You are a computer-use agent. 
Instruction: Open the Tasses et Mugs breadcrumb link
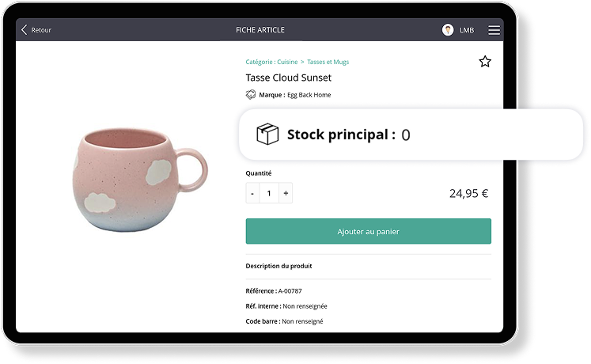click(328, 62)
